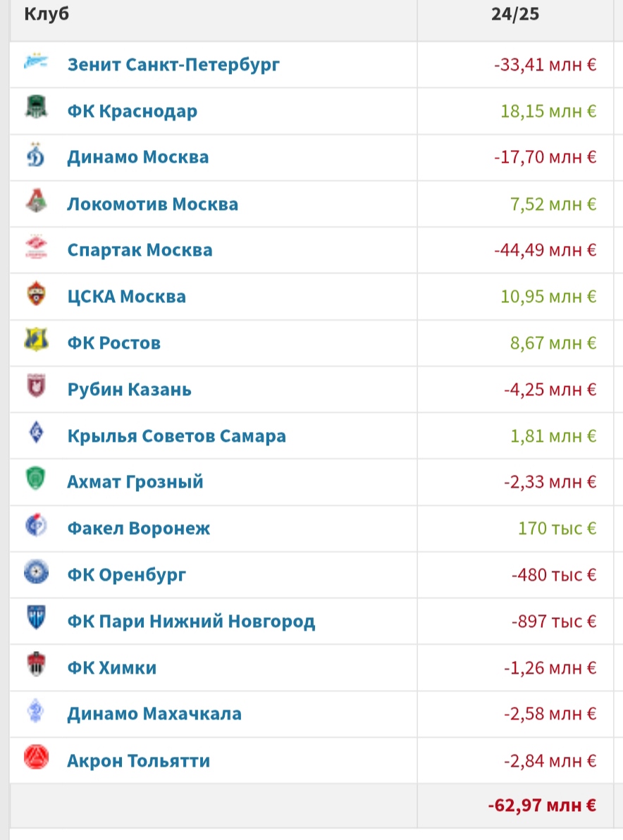The image size is (623, 840).
Task: Click the Akron Tolyatti red crest
Action: click(36, 758)
